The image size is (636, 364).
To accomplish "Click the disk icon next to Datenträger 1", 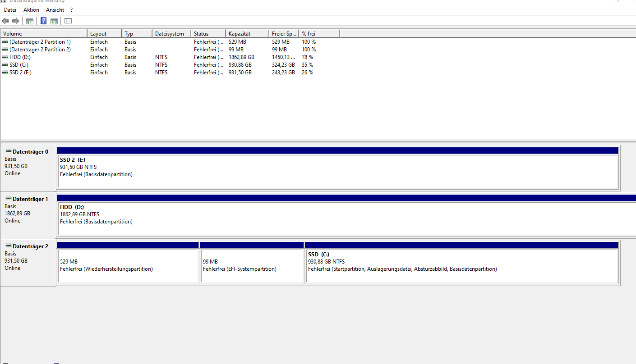I will coord(9,199).
